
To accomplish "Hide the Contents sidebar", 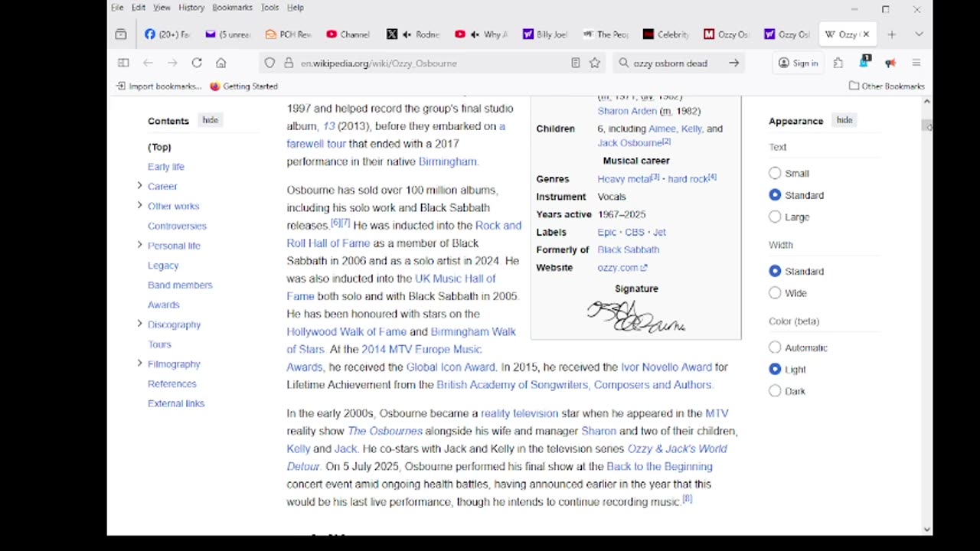I will point(210,120).
